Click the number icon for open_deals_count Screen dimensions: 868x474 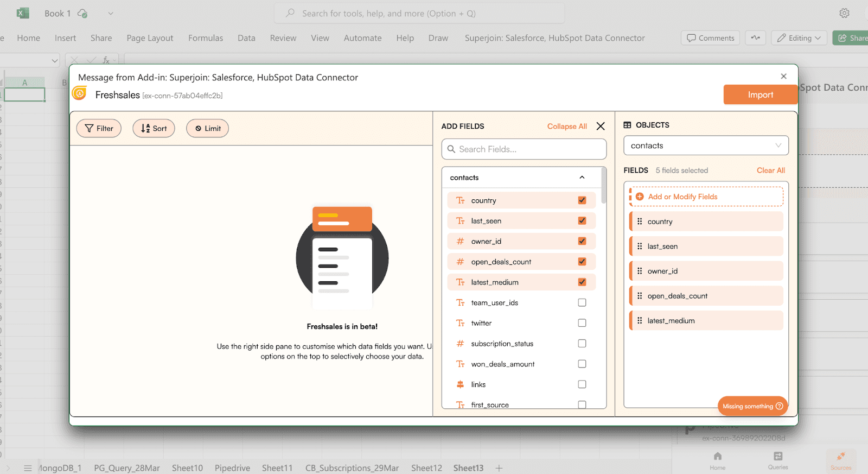[461, 262]
